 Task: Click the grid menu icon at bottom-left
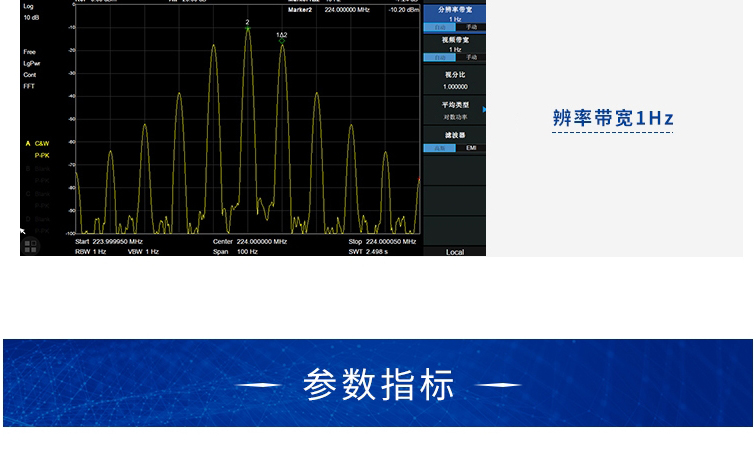[x=31, y=243]
